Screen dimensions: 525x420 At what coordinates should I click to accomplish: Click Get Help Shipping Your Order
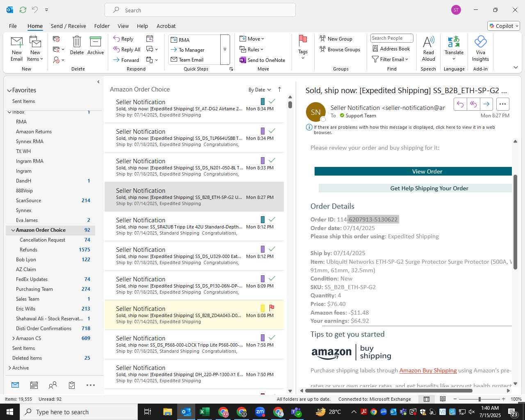[415, 188]
